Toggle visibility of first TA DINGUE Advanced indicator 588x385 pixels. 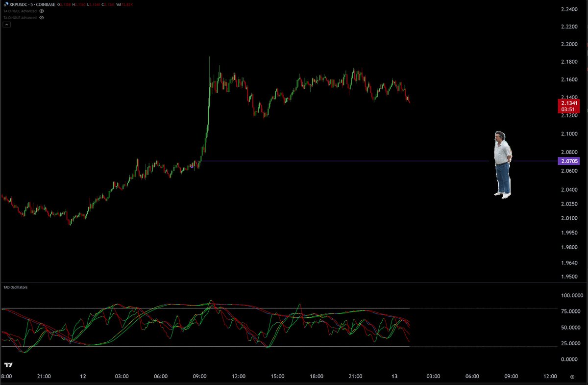[x=42, y=11]
